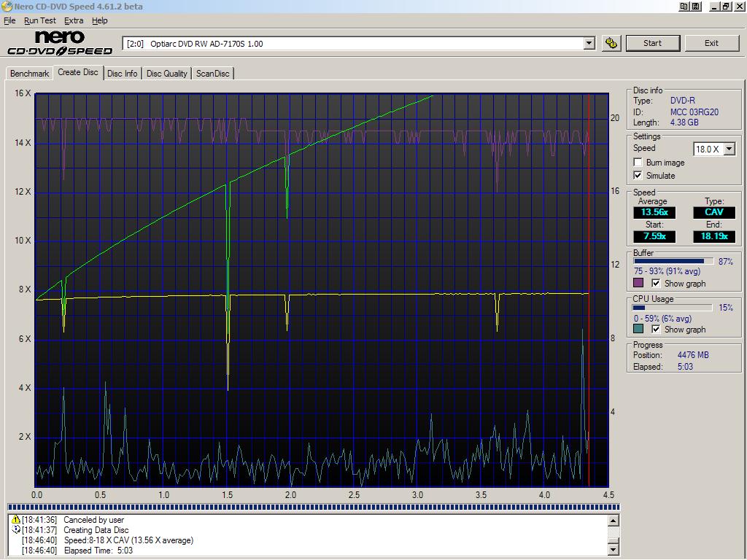Viewport: 747px width, 560px height.
Task: Switch to the Disc Info tab
Action: (123, 74)
